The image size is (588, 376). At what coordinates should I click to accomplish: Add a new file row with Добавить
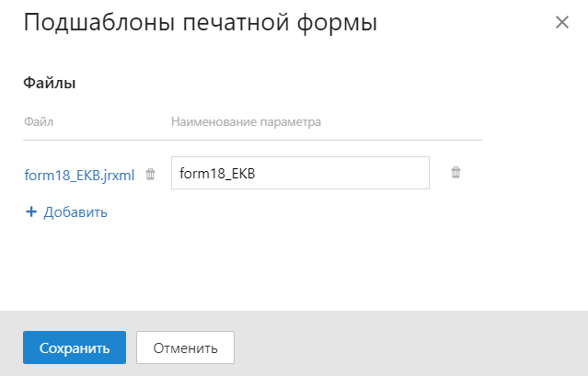(x=66, y=212)
